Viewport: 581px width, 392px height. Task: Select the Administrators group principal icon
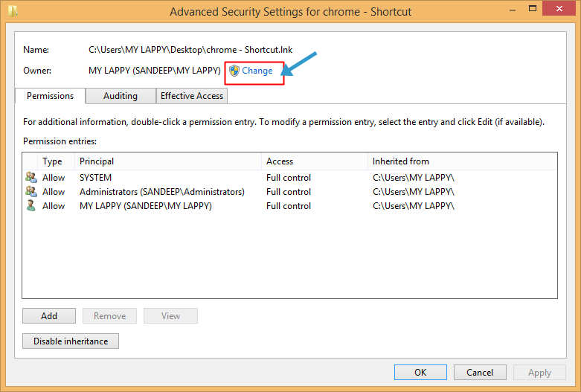[31, 192]
